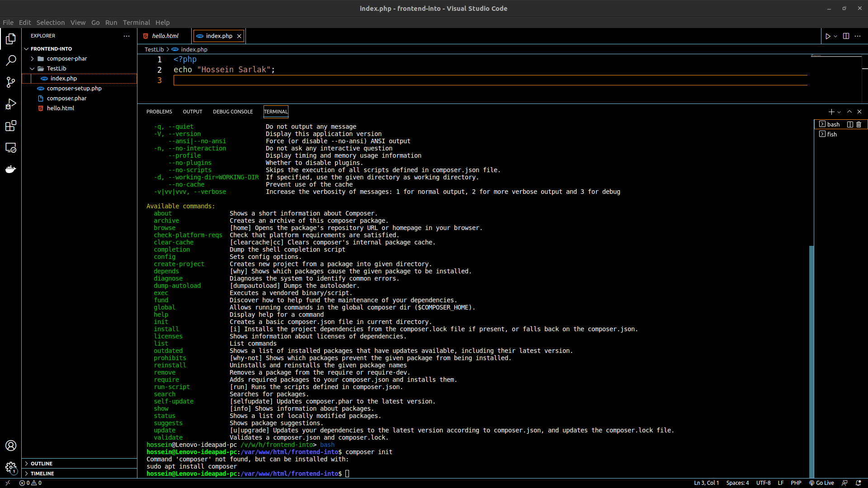Click the feedback icon in status bar
Image resolution: width=868 pixels, height=488 pixels.
coord(844,483)
